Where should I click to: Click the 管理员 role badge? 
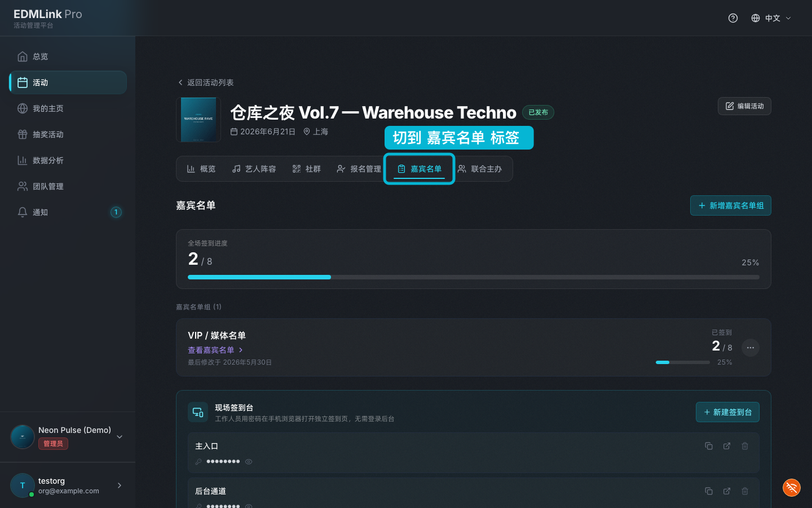(53, 444)
